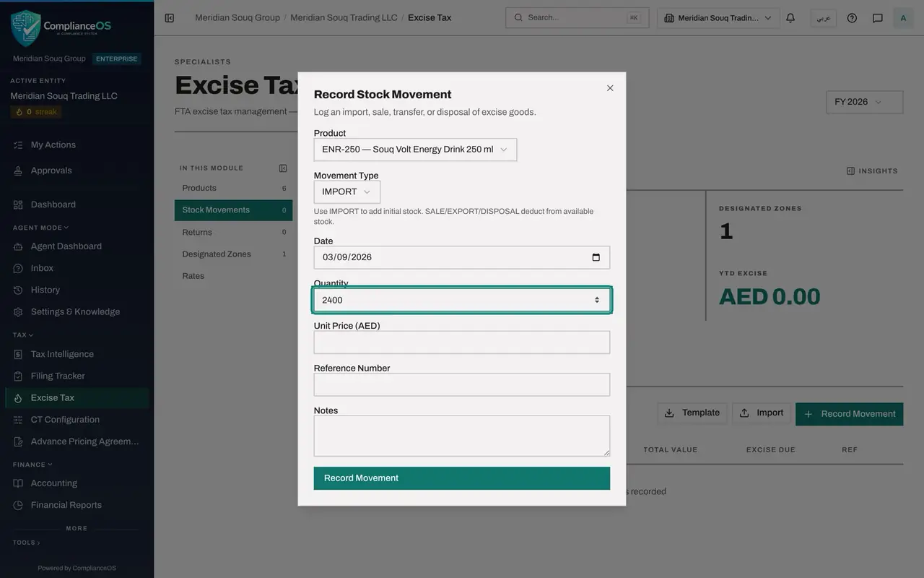Image resolution: width=924 pixels, height=578 pixels.
Task: Open Financial Reports in sidebar
Action: coord(77,505)
